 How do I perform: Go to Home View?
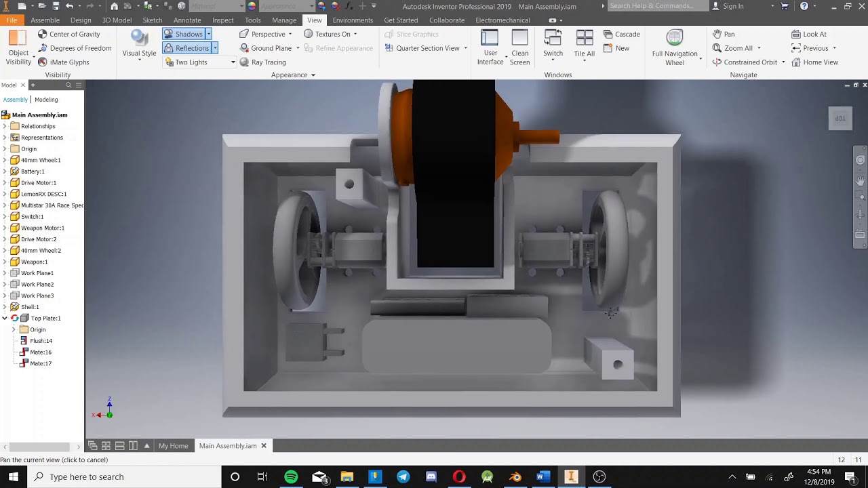click(814, 62)
